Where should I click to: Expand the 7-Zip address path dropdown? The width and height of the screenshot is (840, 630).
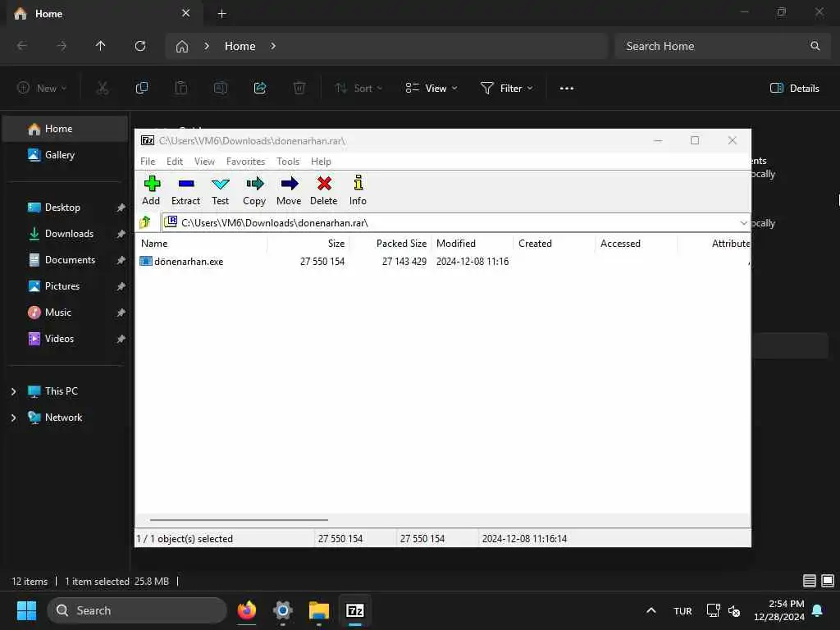click(743, 223)
